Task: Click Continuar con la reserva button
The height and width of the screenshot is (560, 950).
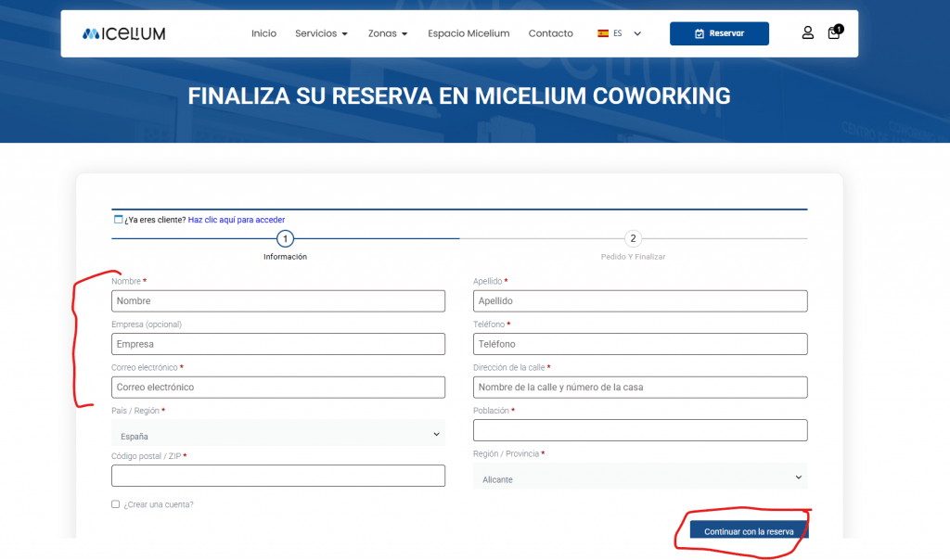Action: (749, 531)
